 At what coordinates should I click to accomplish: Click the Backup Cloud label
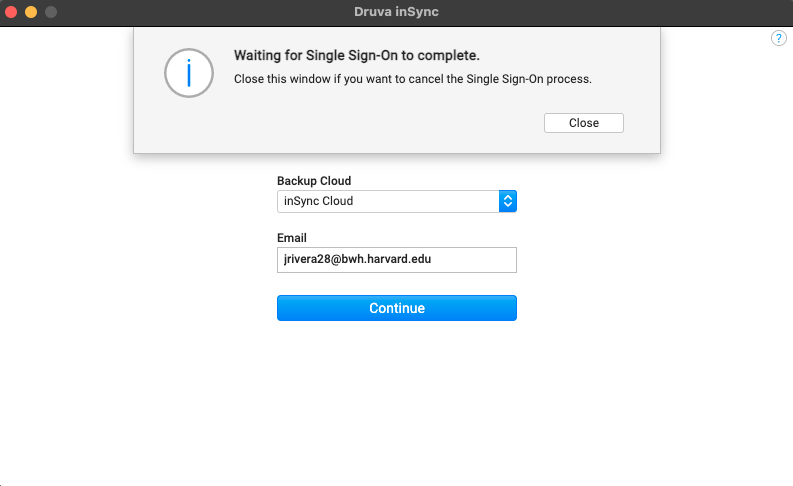click(x=314, y=181)
